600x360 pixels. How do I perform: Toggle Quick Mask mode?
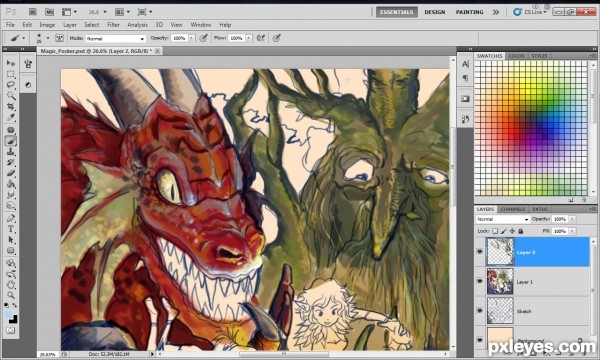point(11,330)
